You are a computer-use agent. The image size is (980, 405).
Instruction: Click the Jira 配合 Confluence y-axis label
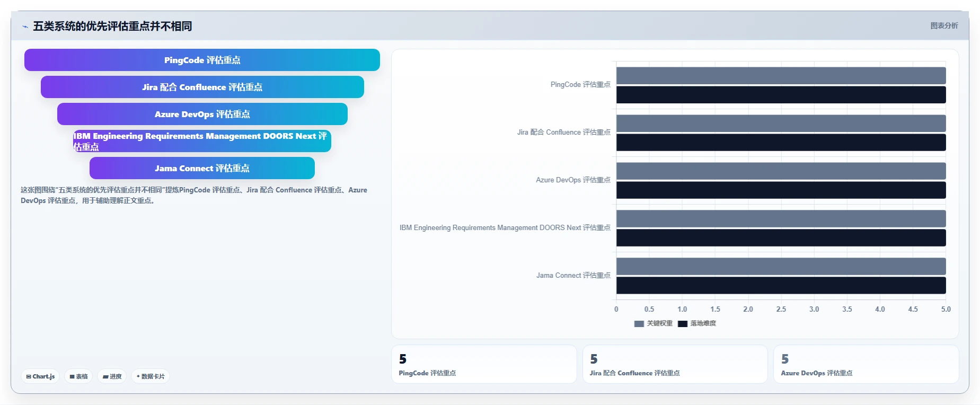[563, 132]
